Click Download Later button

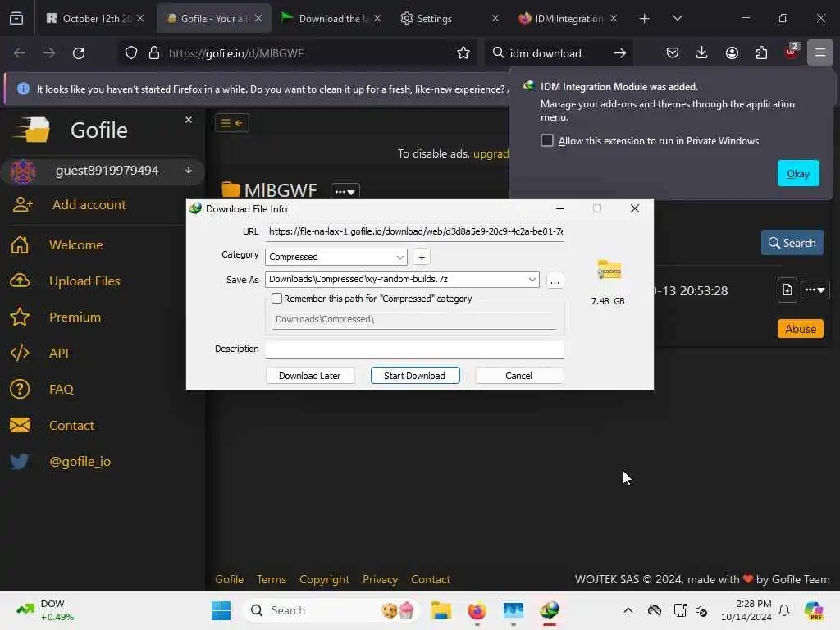point(309,376)
